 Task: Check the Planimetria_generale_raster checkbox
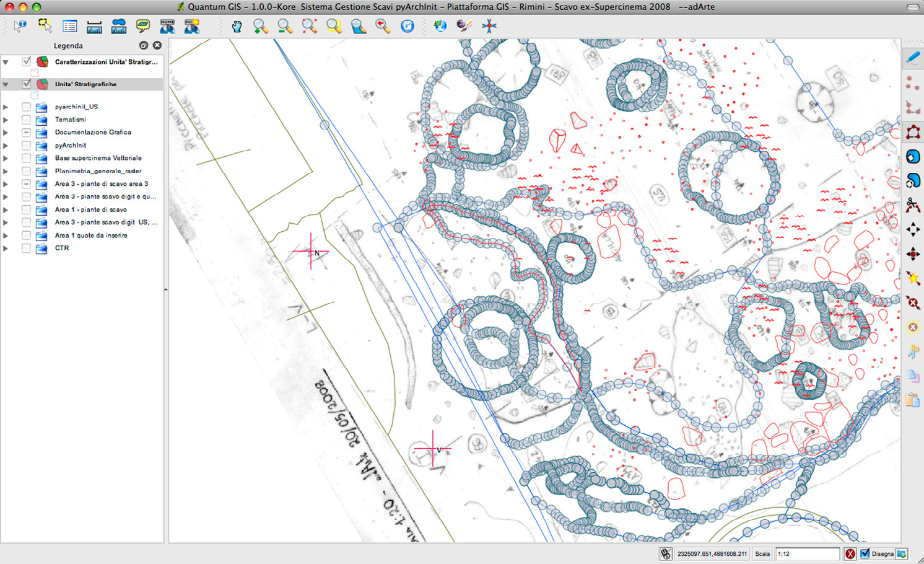tap(26, 171)
